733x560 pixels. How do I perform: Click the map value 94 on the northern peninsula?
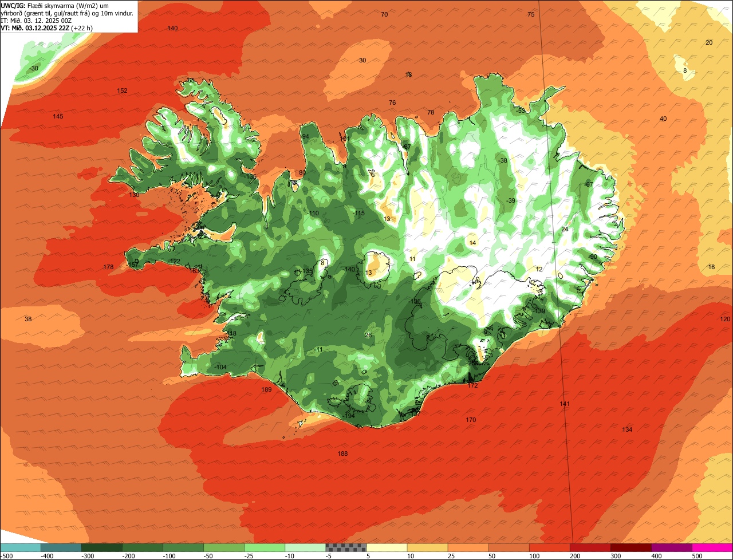coord(305,136)
